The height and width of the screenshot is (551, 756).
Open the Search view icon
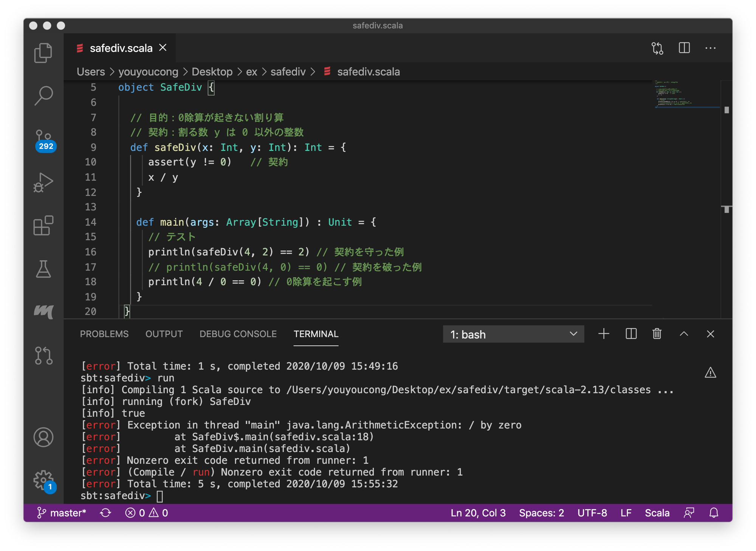coord(43,95)
